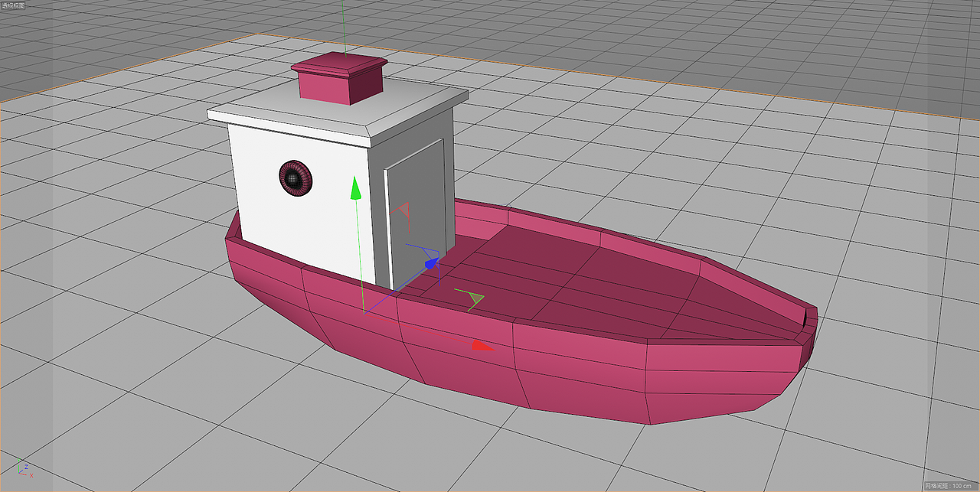Select the pink chimney on the roof
Screen dimensions: 980x492
pos(338,77)
